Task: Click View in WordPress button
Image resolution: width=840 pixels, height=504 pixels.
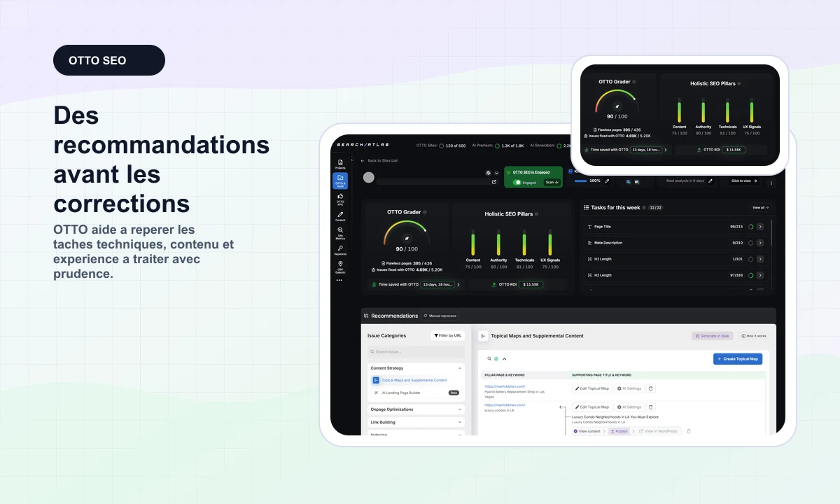Action: tap(658, 431)
